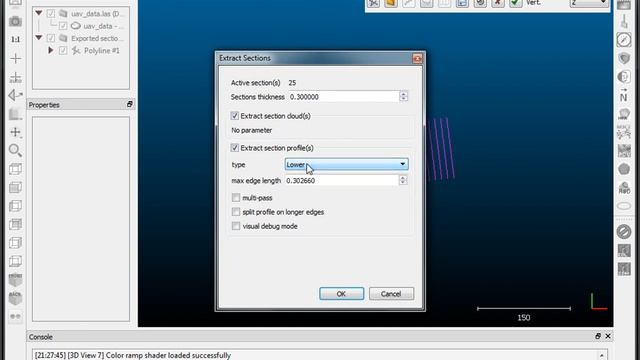Click Sections thickness spinner arrows
Viewport: 640px width, 360px height.
click(x=403, y=96)
